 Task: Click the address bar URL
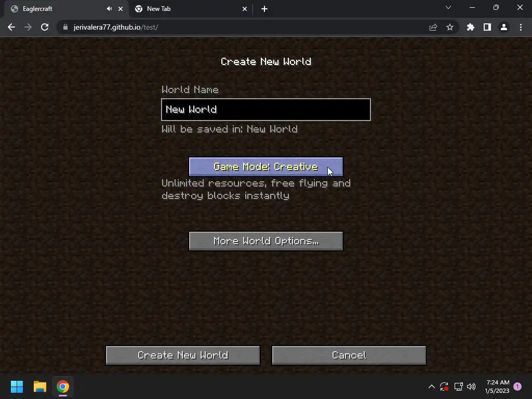[x=116, y=27]
